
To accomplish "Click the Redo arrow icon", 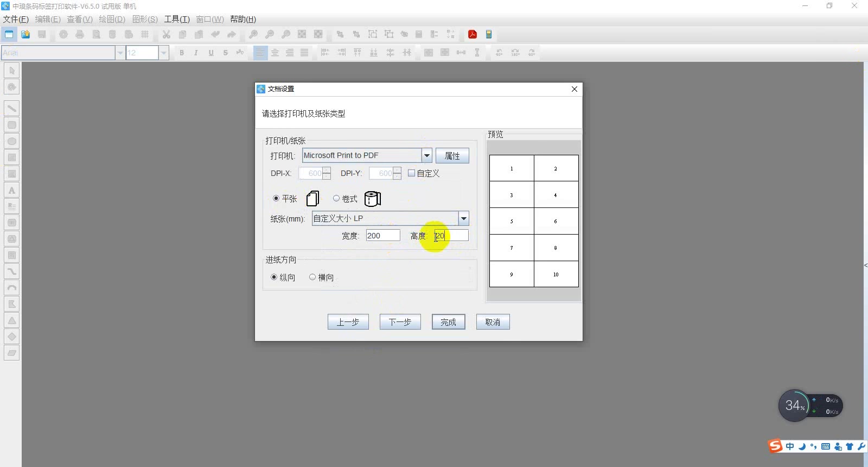I will [x=232, y=34].
